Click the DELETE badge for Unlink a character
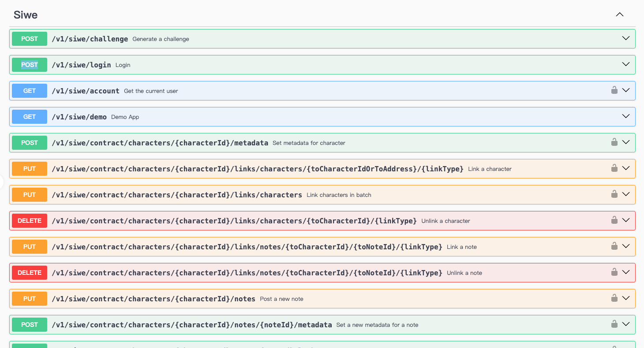This screenshot has width=644, height=348. tap(30, 221)
